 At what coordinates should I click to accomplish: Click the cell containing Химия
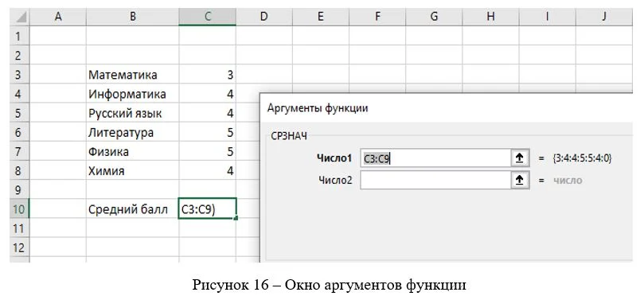132,171
